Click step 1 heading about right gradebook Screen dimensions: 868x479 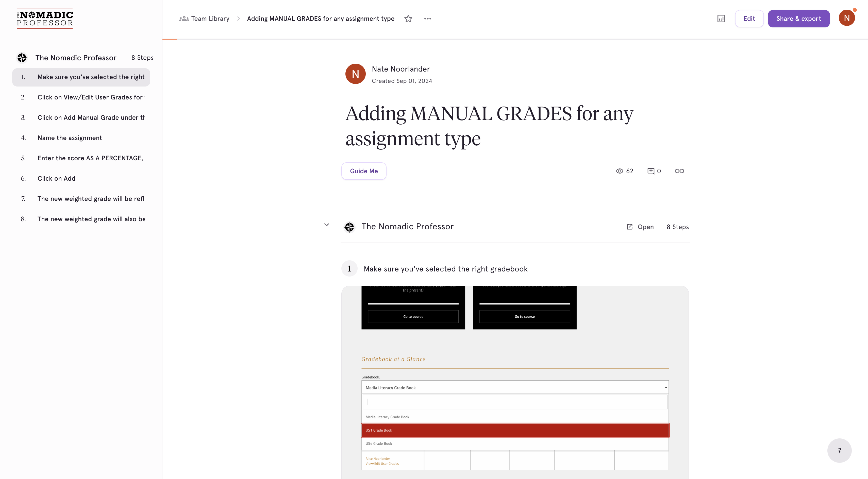445,269
